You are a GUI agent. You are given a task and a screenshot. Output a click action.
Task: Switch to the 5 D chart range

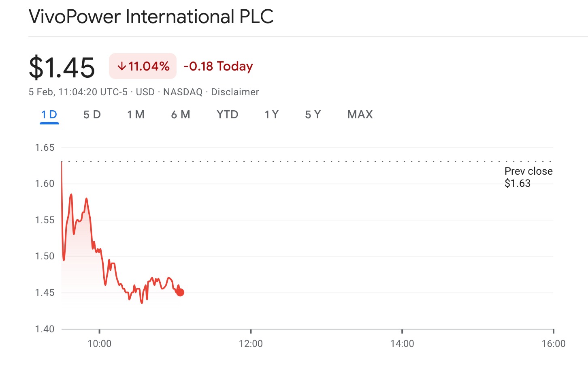(92, 115)
